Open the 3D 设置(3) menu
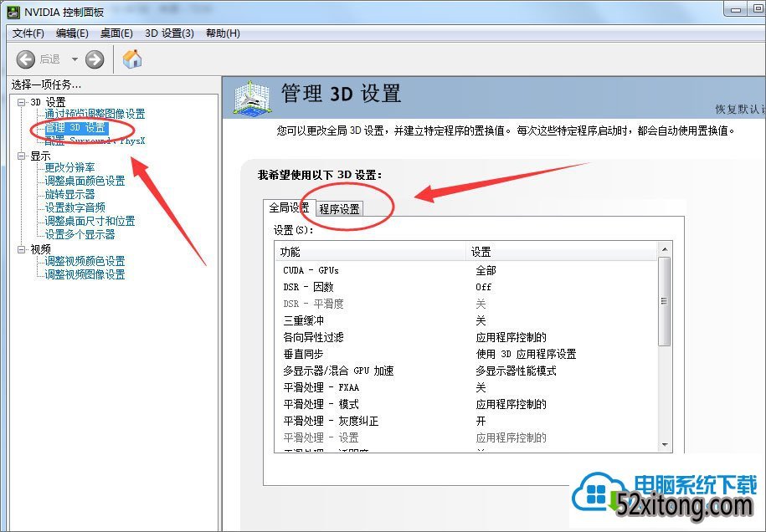766x532 pixels. pos(169,33)
